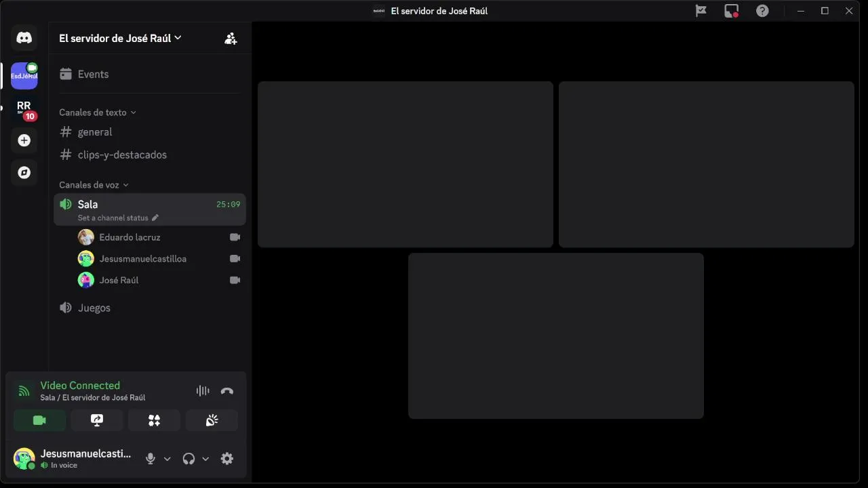Maximize the Discord window
This screenshot has width=868, height=488.
[x=825, y=11]
